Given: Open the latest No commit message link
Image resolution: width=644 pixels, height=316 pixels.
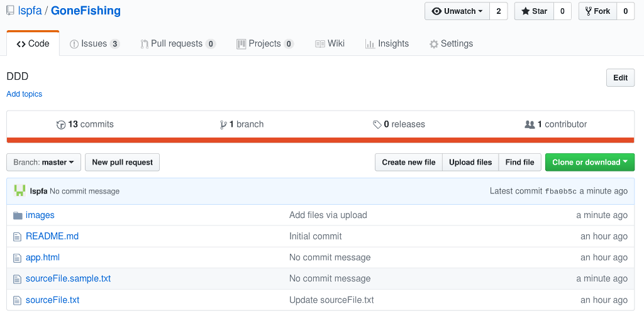Looking at the screenshot, I should 85,191.
